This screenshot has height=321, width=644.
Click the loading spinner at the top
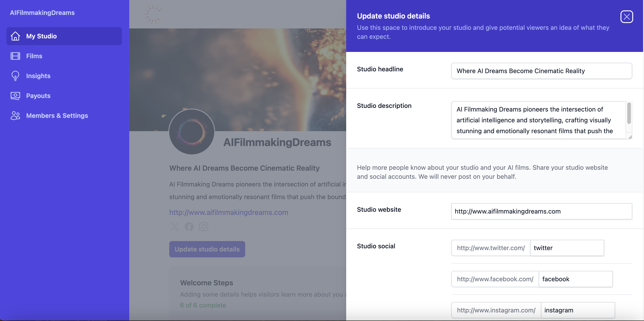(153, 14)
